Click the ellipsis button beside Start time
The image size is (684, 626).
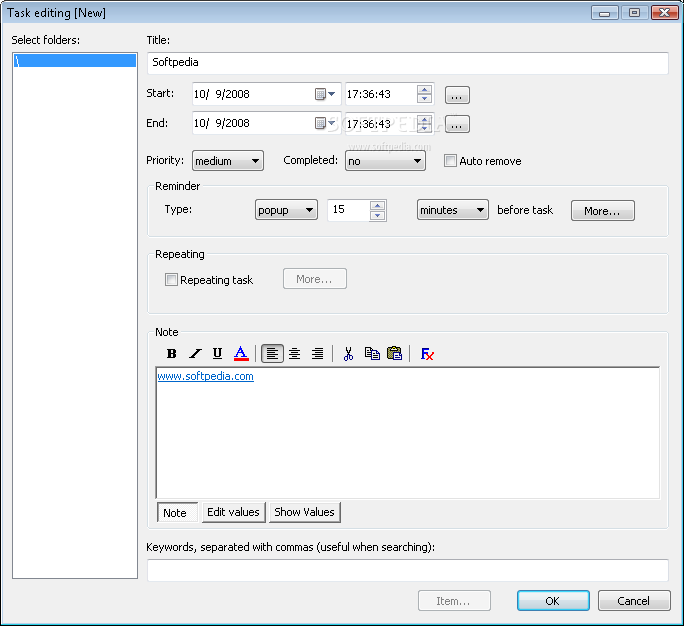(457, 95)
